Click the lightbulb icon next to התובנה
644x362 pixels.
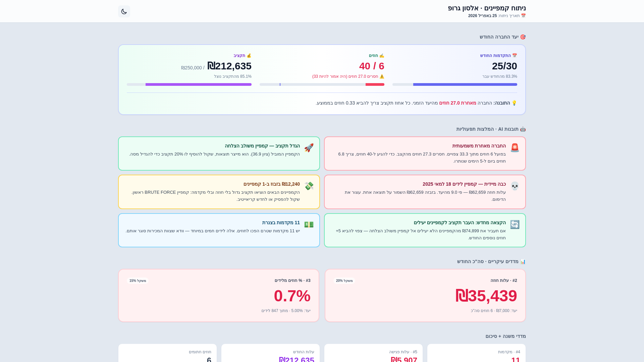[x=514, y=103]
